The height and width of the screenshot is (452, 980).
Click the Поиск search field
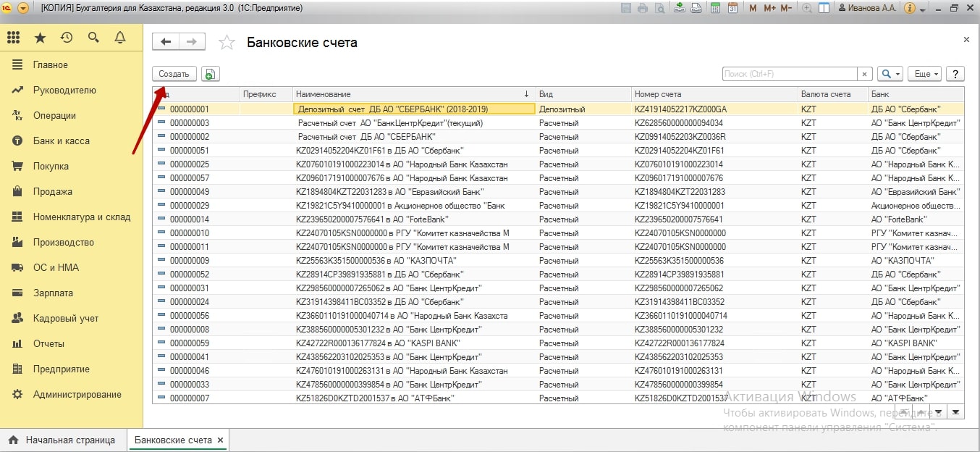click(790, 74)
